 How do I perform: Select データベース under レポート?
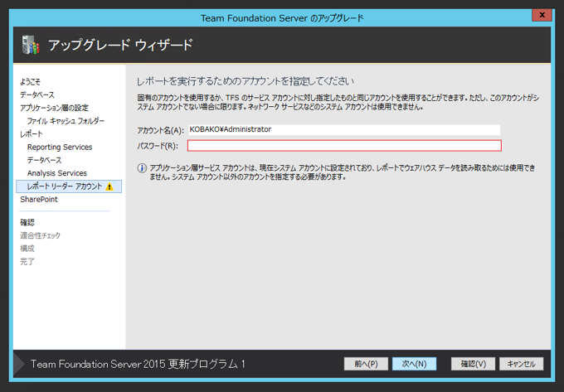44,160
